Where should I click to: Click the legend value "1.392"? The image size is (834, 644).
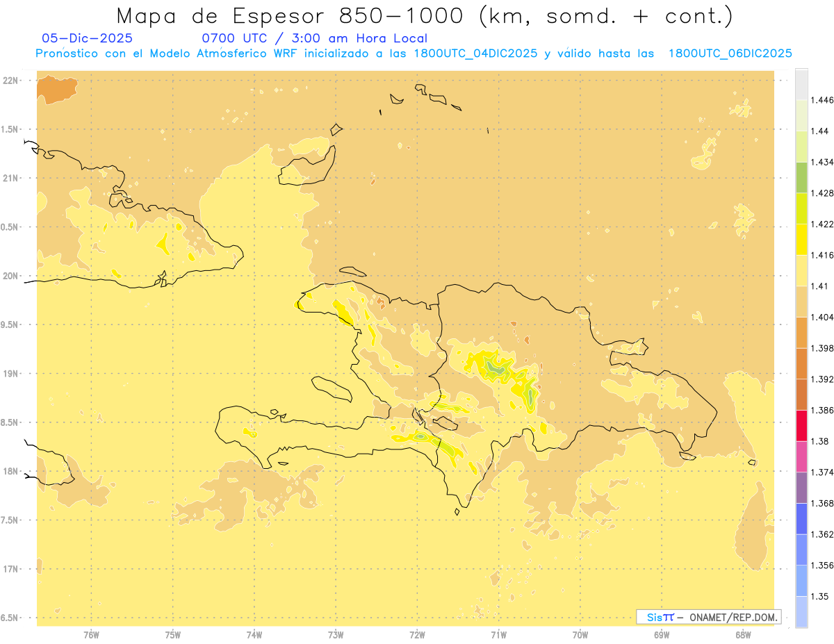tap(823, 379)
